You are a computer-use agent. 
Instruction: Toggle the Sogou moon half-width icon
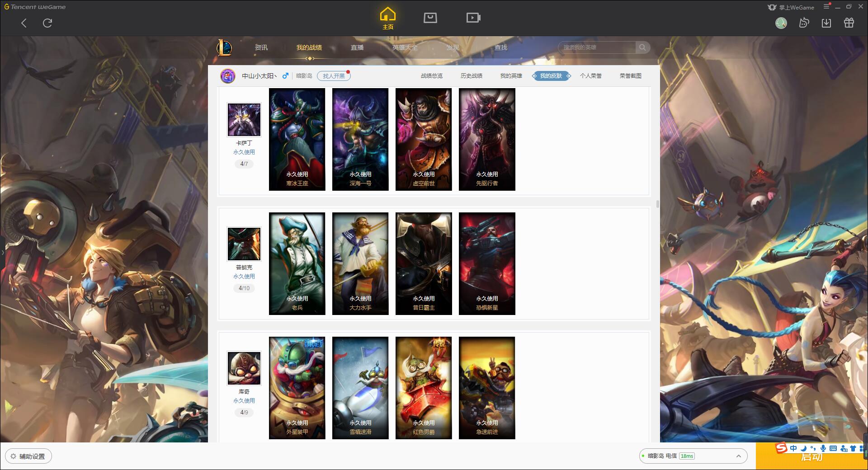point(803,448)
